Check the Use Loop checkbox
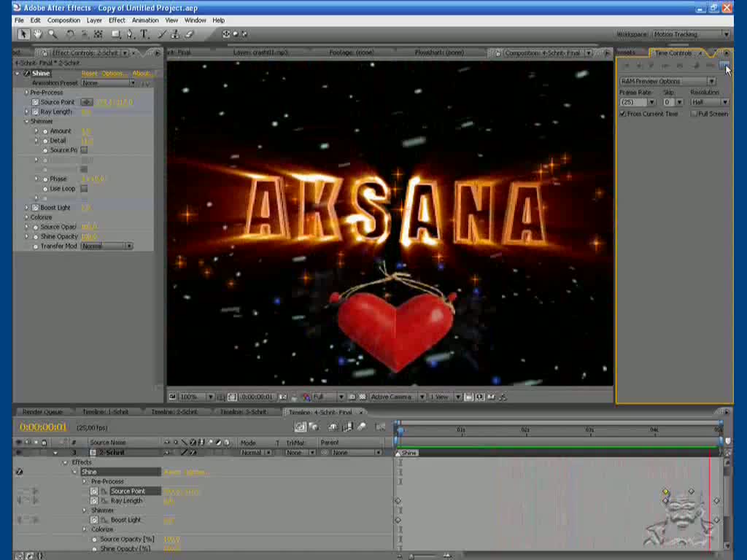 84,188
